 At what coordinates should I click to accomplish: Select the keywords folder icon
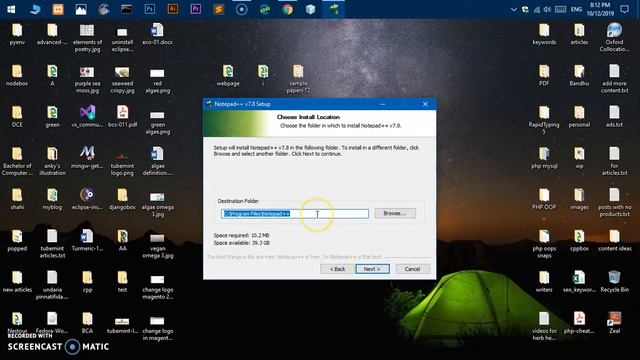pyautogui.click(x=544, y=34)
